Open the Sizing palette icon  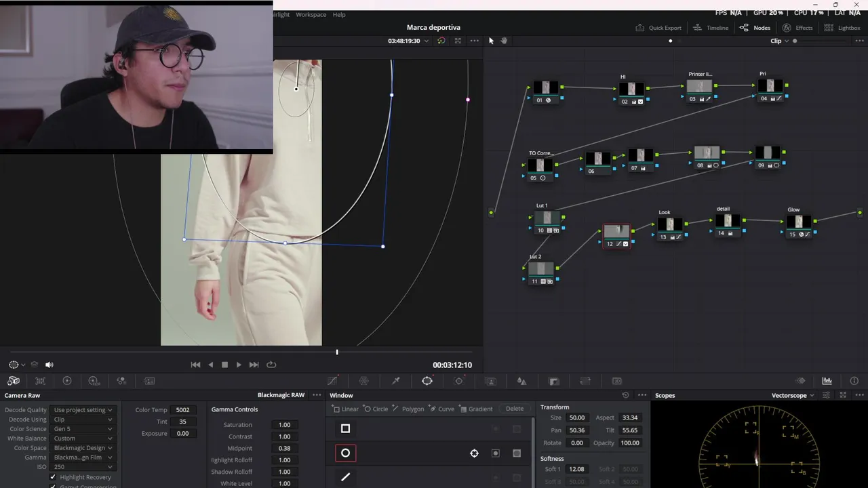point(585,381)
